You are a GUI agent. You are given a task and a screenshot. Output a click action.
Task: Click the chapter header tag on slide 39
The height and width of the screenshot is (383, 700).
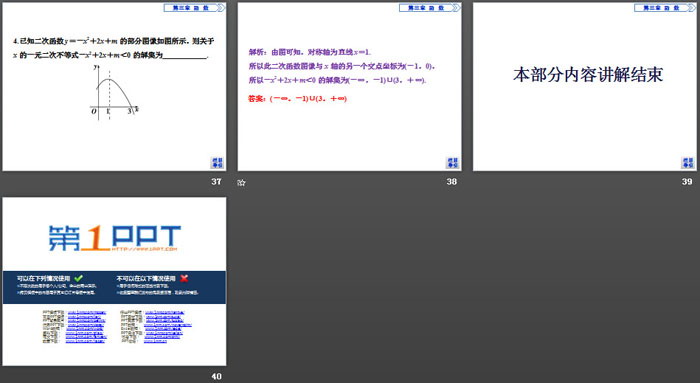pyautogui.click(x=665, y=8)
